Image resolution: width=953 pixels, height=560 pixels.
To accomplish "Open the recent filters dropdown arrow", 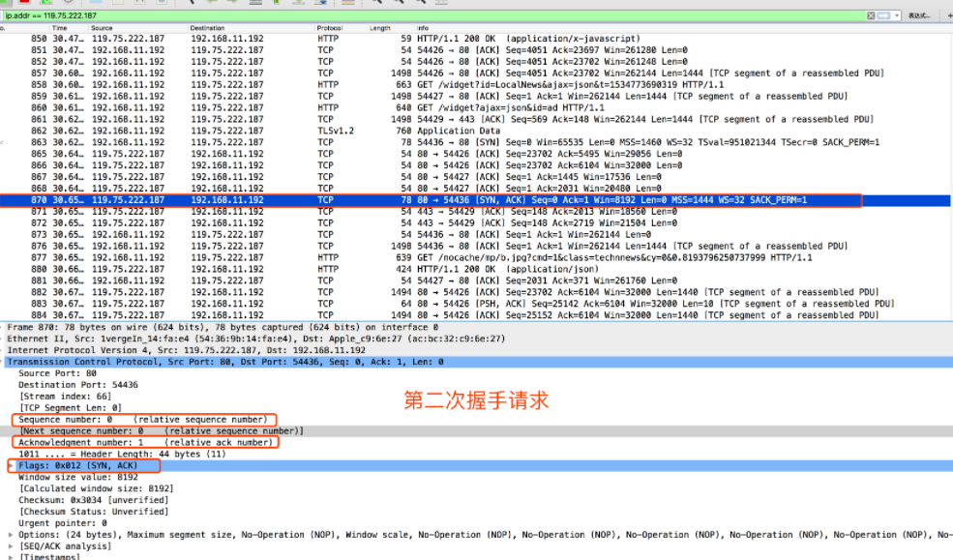I will coord(897,15).
